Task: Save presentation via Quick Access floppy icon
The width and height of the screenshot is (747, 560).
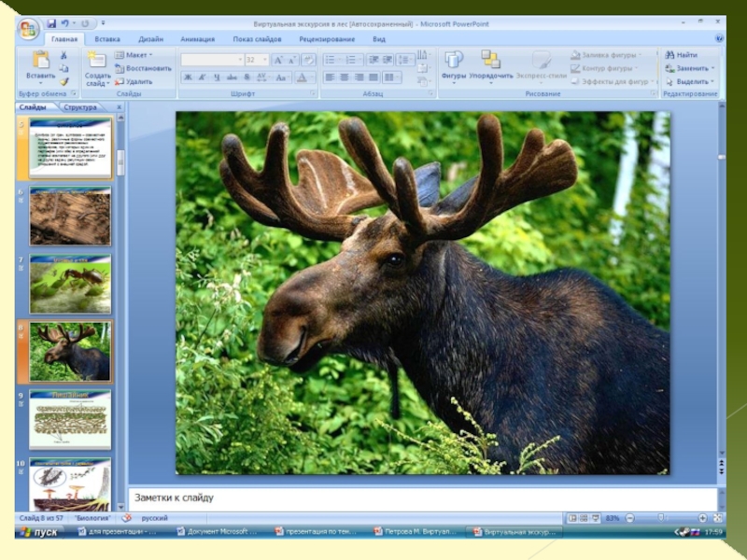Action: (51, 23)
